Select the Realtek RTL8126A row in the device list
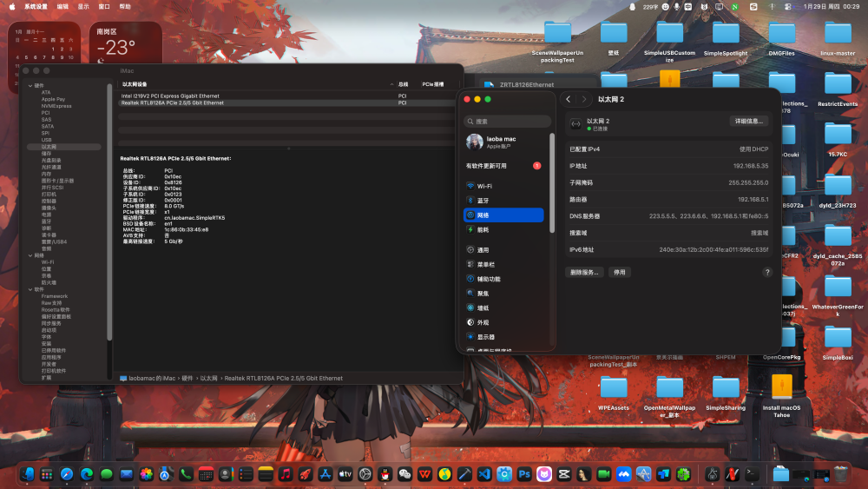 click(x=286, y=103)
